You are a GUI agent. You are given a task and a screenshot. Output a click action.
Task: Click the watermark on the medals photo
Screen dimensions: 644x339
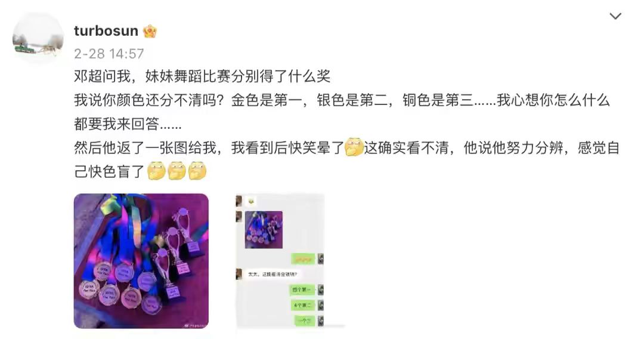[193, 325]
